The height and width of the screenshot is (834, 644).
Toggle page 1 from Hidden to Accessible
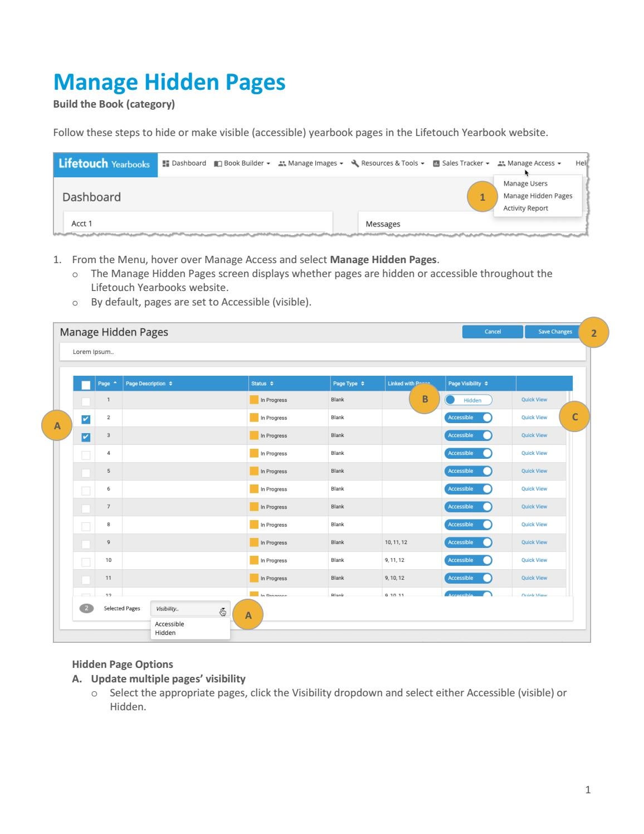(x=468, y=400)
